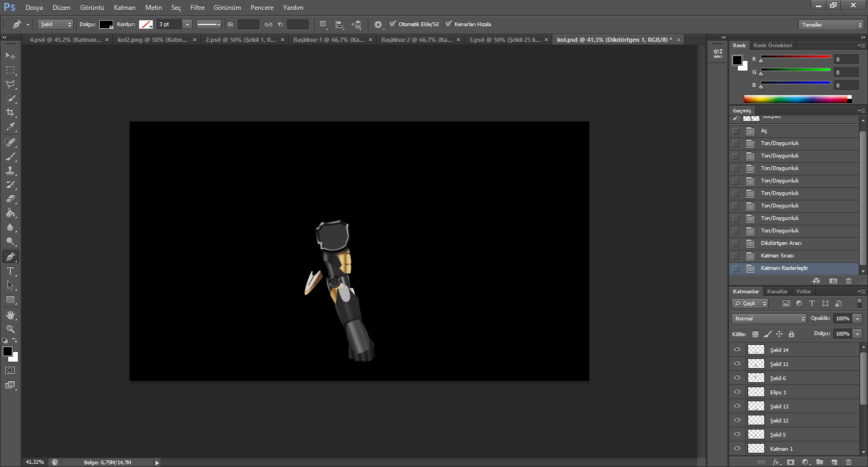Select the Path Selection tool
Screen dimensions: 868x467
(10, 285)
